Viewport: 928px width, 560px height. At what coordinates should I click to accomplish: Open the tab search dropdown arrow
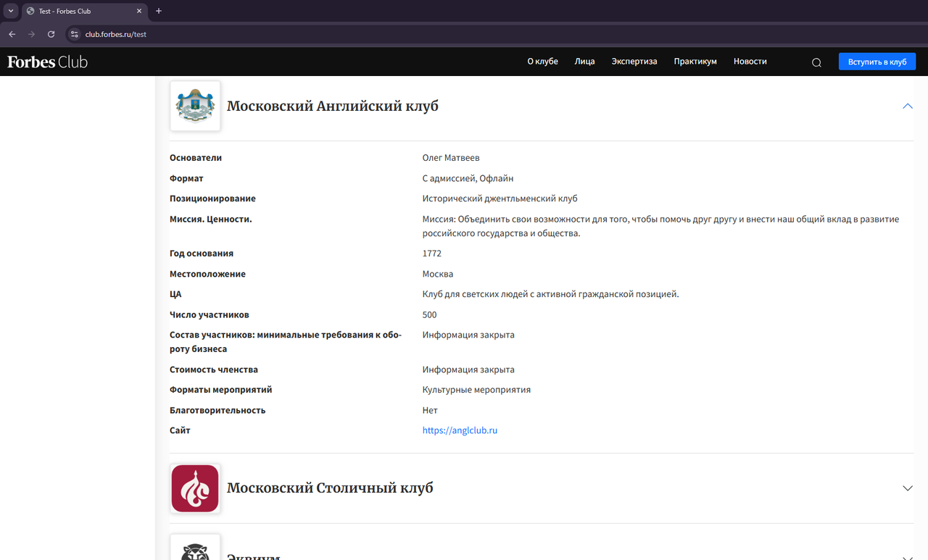point(11,11)
